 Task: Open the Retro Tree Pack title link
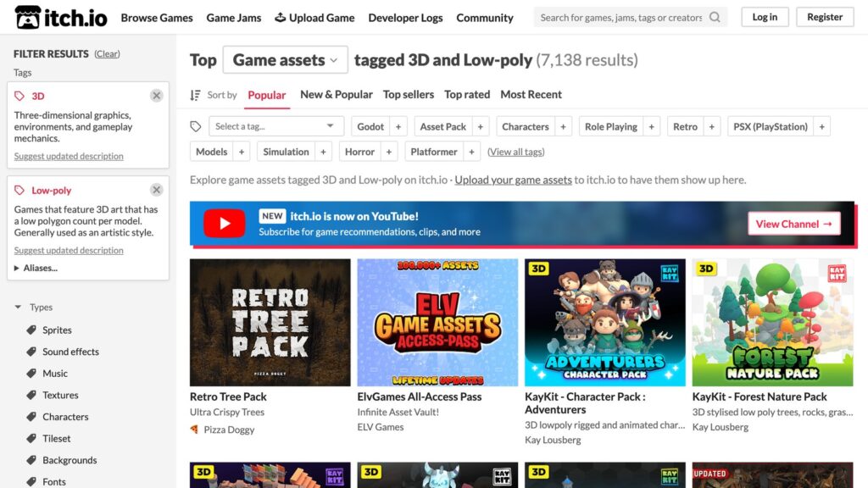click(228, 396)
